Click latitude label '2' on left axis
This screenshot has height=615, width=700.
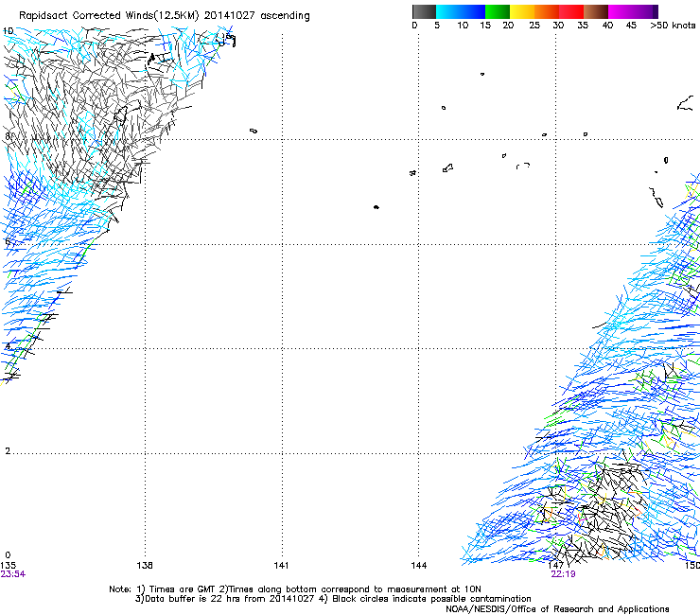coord(8,450)
